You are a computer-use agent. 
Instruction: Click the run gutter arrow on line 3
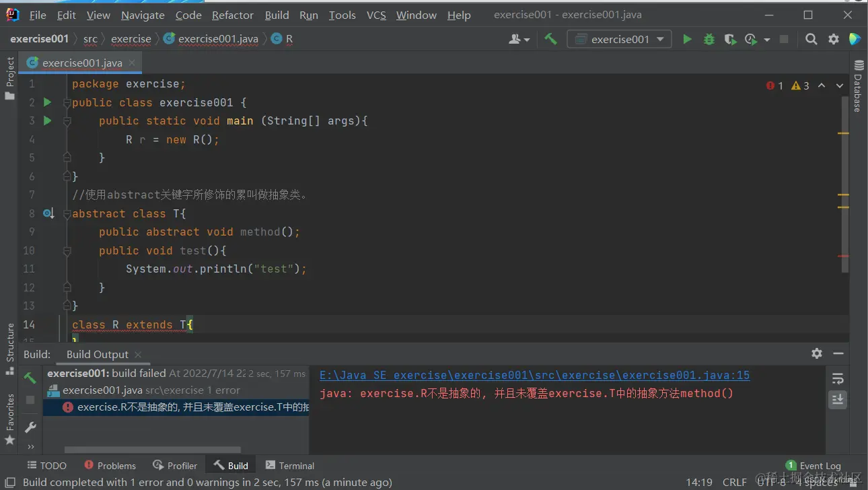click(x=47, y=120)
